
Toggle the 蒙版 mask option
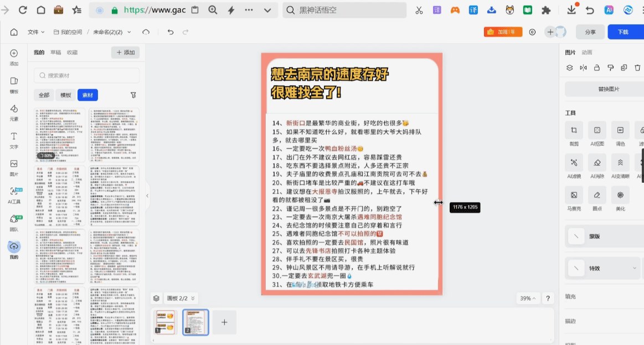[x=604, y=236]
